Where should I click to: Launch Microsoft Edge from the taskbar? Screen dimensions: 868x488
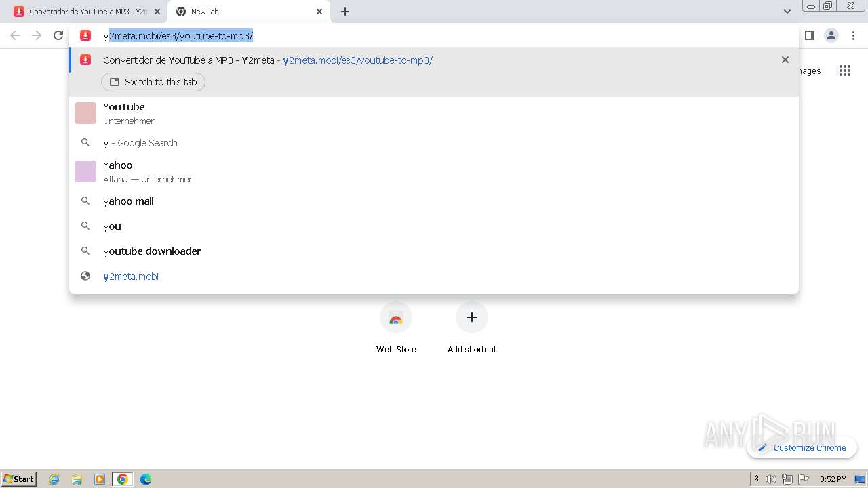[146, 479]
